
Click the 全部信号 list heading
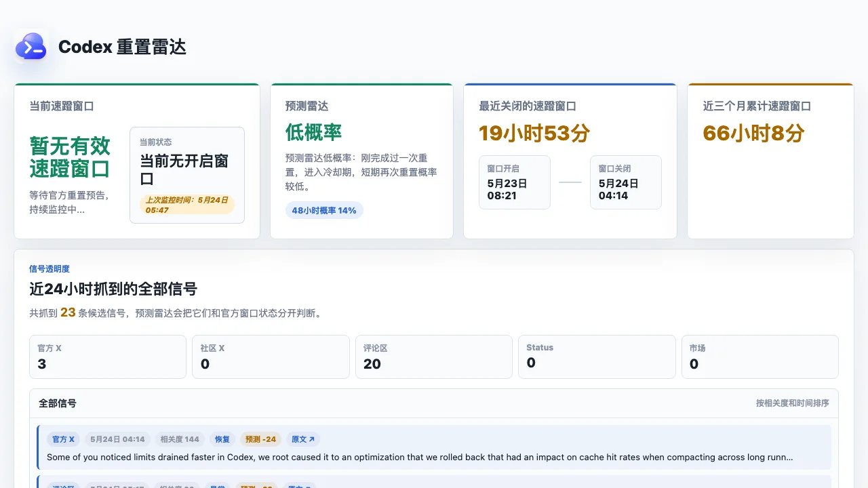tap(58, 403)
